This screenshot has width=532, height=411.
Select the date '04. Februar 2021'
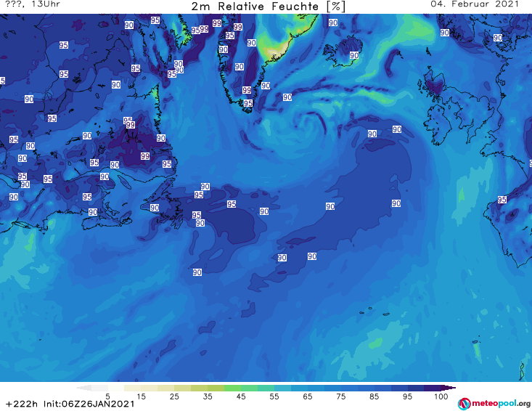coord(475,4)
